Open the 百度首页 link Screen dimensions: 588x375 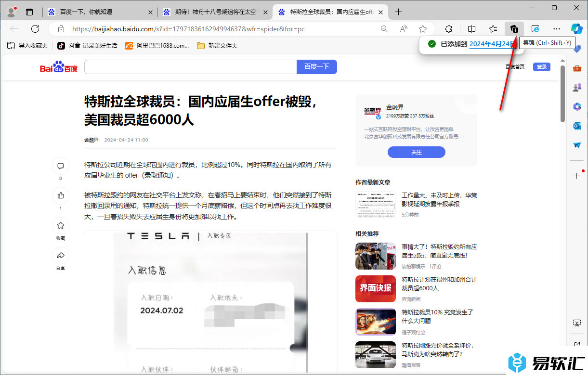point(515,67)
